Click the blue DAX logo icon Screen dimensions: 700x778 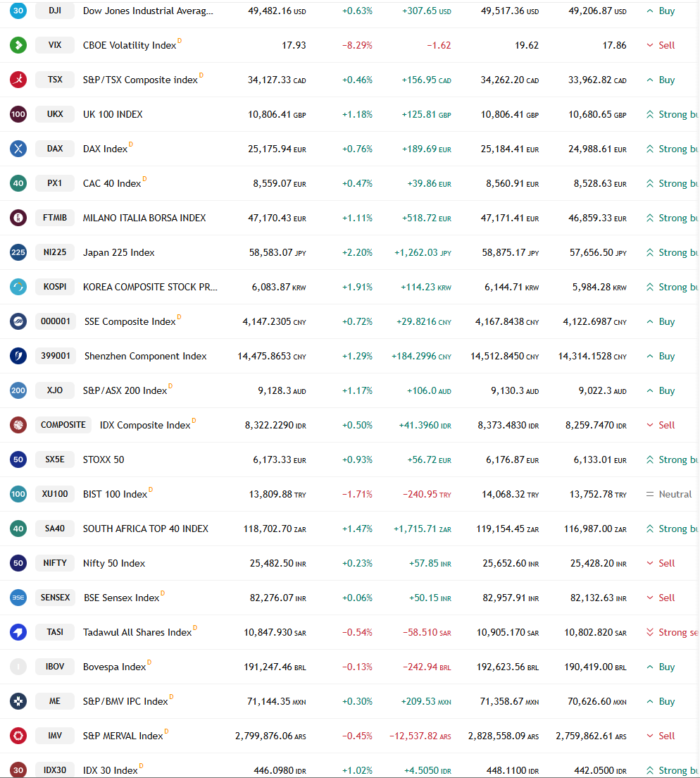[x=18, y=149]
